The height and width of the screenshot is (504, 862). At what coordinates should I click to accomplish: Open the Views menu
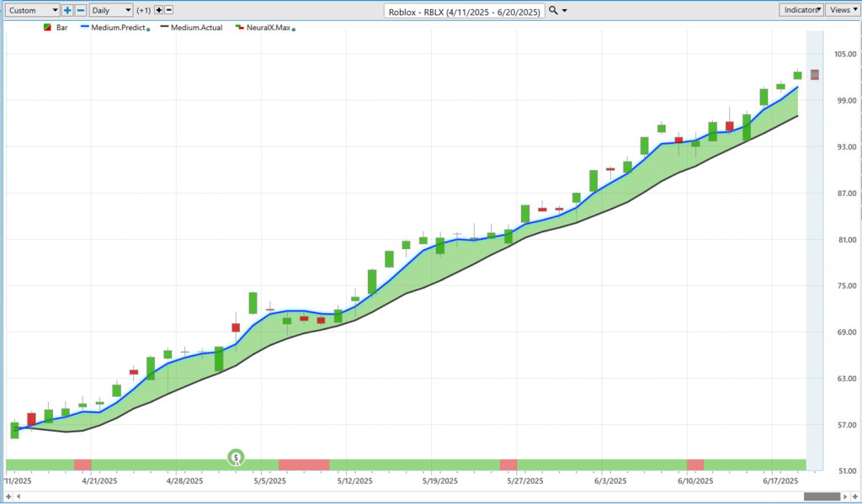pos(841,10)
